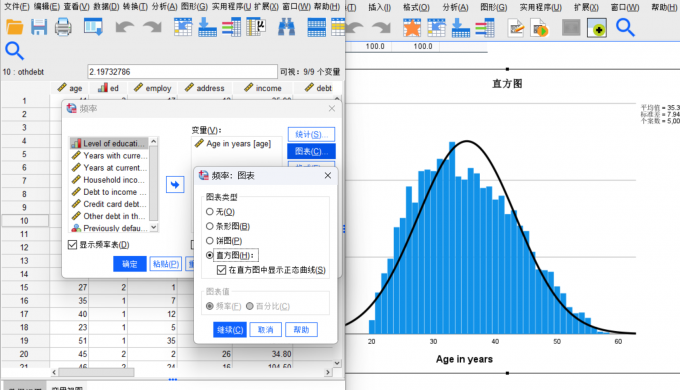Select the None (无) chart type radio
680x390 pixels.
(210, 212)
